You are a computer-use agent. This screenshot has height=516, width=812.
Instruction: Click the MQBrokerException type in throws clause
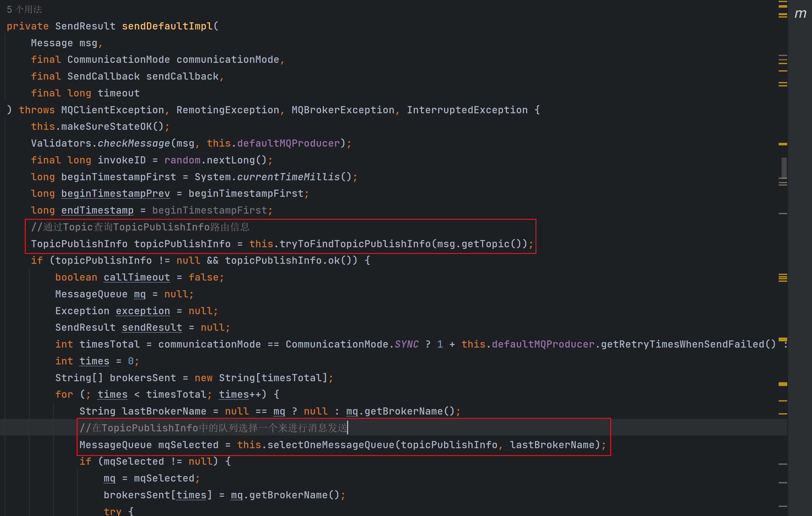coord(343,110)
